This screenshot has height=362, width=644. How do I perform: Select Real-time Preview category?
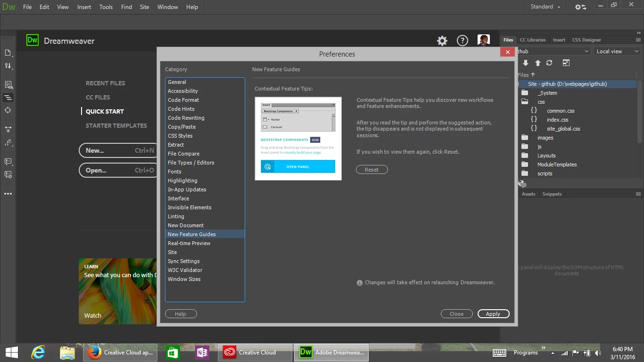click(x=205, y=243)
